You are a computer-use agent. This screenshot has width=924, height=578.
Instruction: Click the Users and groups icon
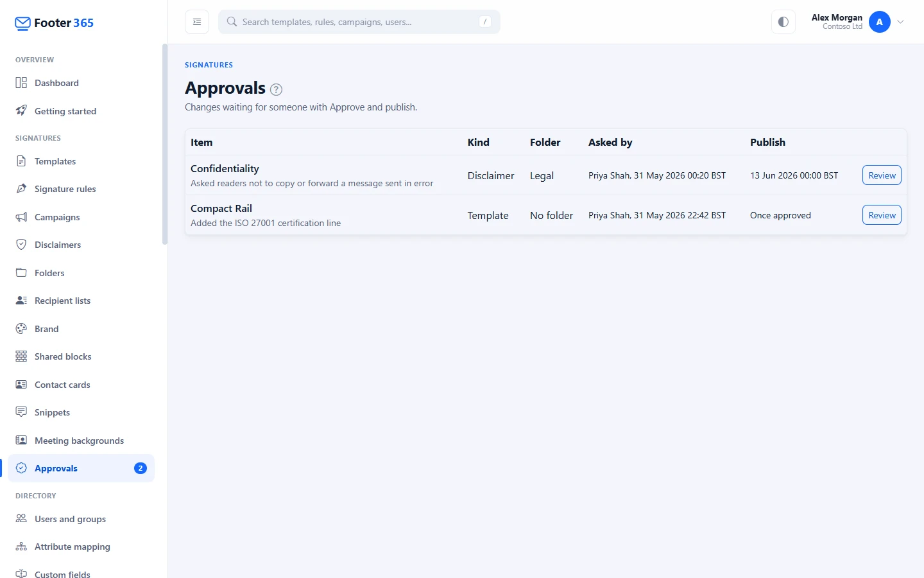(21, 519)
